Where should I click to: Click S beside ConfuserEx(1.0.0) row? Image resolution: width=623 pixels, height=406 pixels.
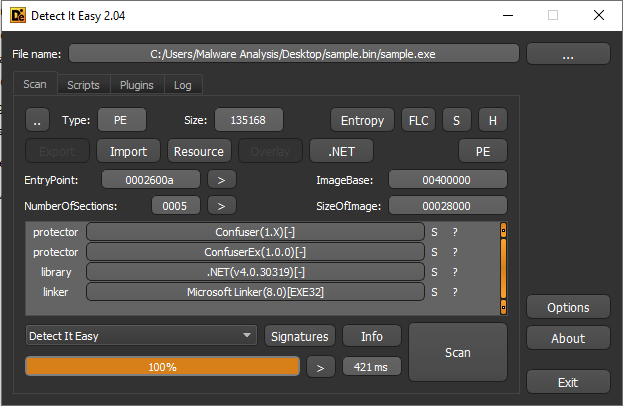pos(434,252)
